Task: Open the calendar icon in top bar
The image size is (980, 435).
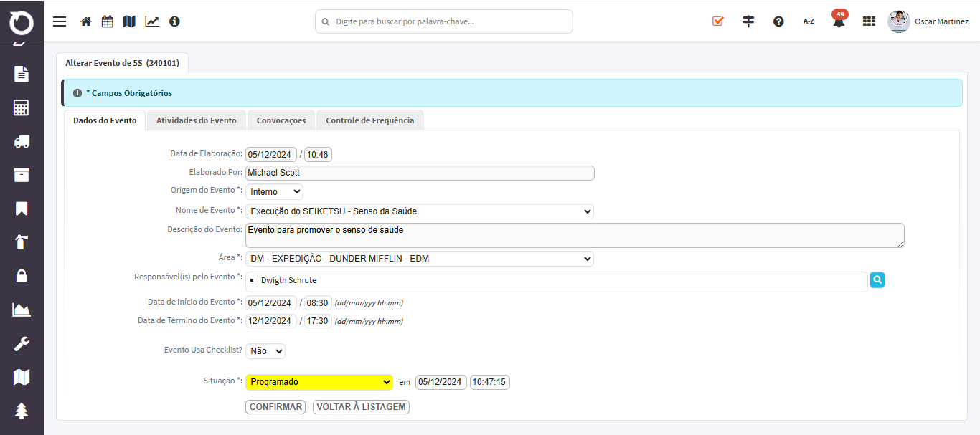Action: (x=107, y=21)
